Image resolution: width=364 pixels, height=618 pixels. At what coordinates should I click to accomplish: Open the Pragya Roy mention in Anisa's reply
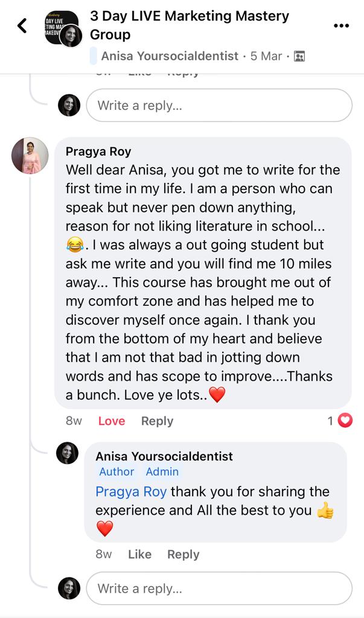(x=131, y=492)
